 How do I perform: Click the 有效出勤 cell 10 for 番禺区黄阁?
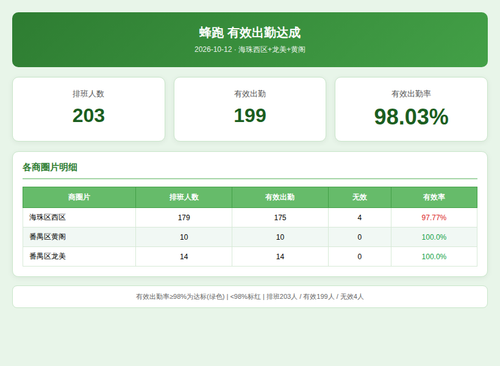coord(280,237)
